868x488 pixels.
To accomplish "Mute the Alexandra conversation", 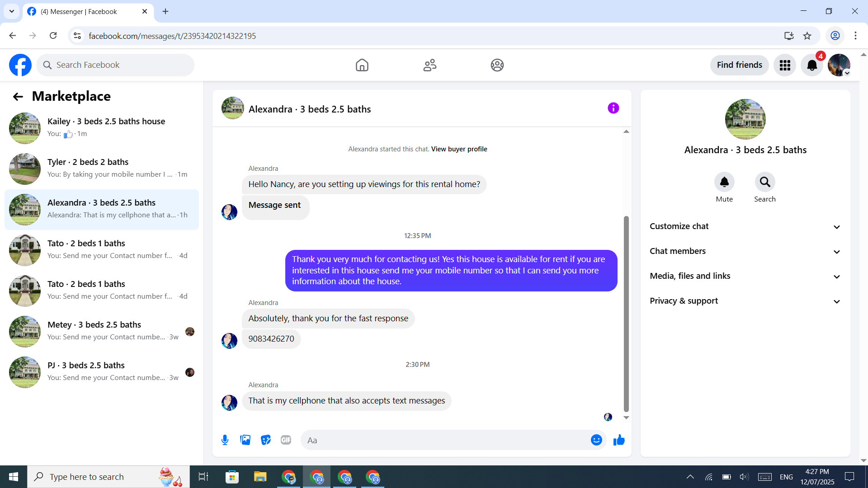I will (724, 182).
